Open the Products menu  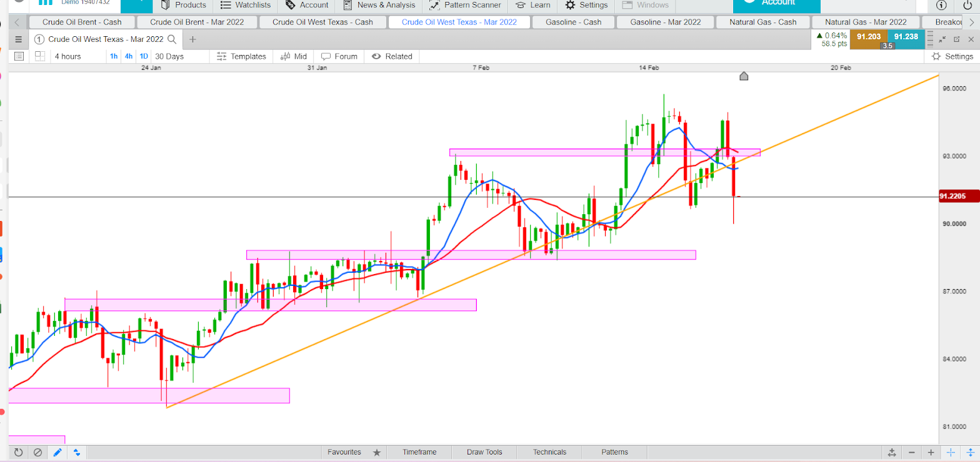(183, 5)
